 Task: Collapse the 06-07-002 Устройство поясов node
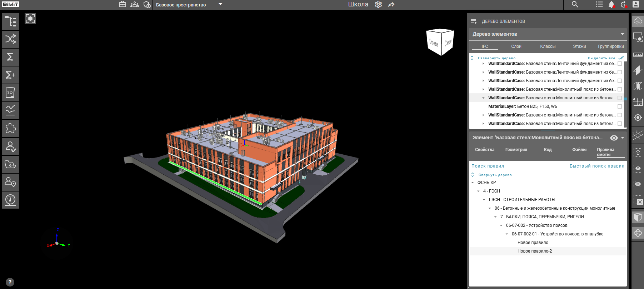pyautogui.click(x=501, y=225)
